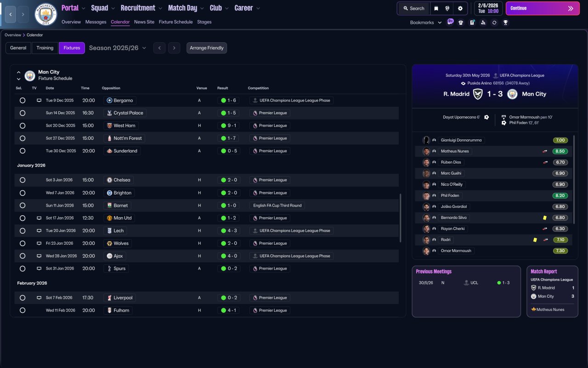Click the goal ball icon beside Dayot Upamecano

tap(486, 117)
